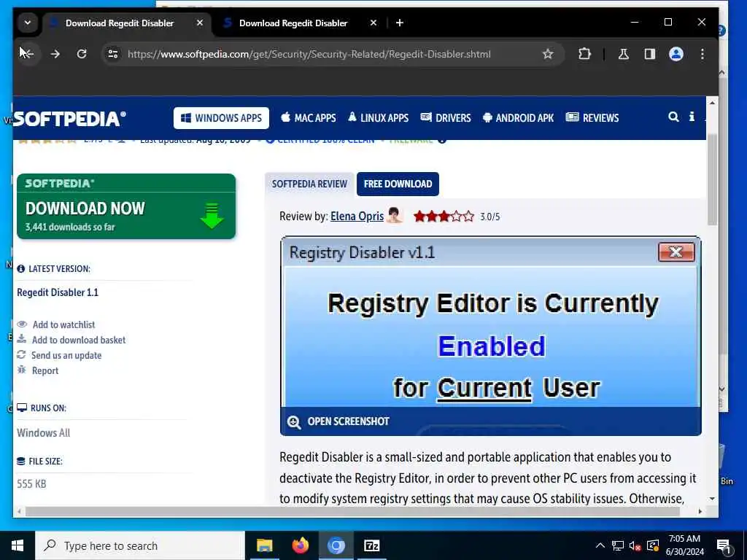Click the page vertical scrollbar thumb
747x560 pixels.
[712, 180]
